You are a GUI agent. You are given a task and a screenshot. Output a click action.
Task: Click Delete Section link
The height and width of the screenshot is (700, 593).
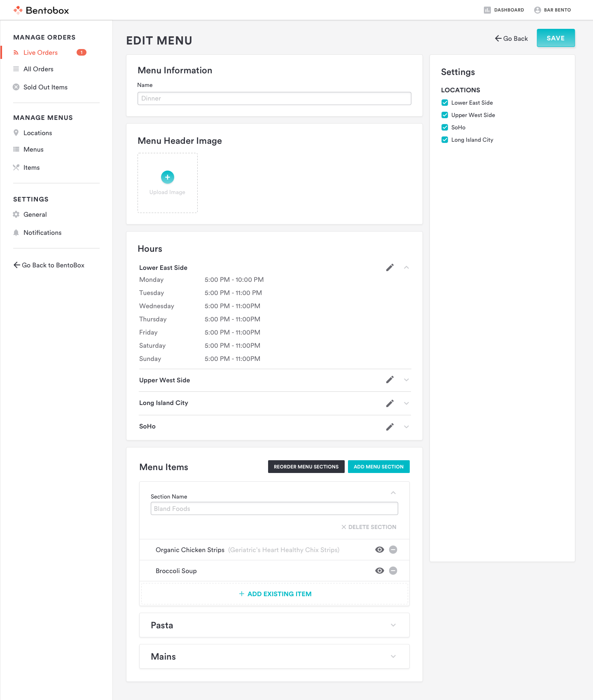pos(369,527)
